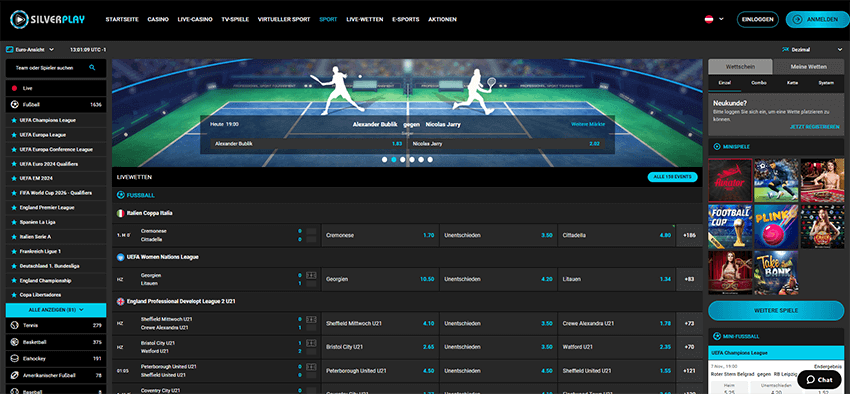Switch to Meine Wetten tab

pyautogui.click(x=809, y=67)
